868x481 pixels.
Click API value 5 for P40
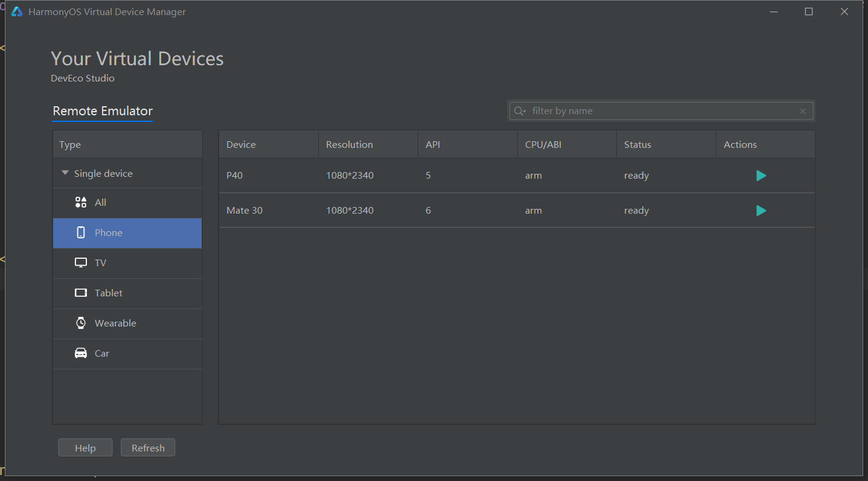(428, 176)
